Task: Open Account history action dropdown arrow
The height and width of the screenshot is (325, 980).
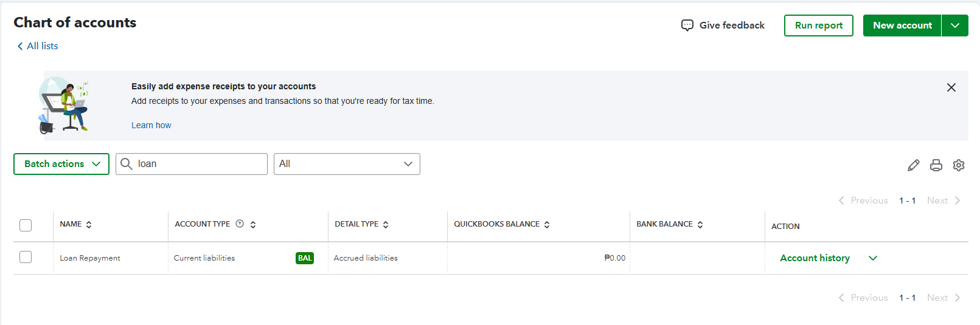Action: (873, 258)
